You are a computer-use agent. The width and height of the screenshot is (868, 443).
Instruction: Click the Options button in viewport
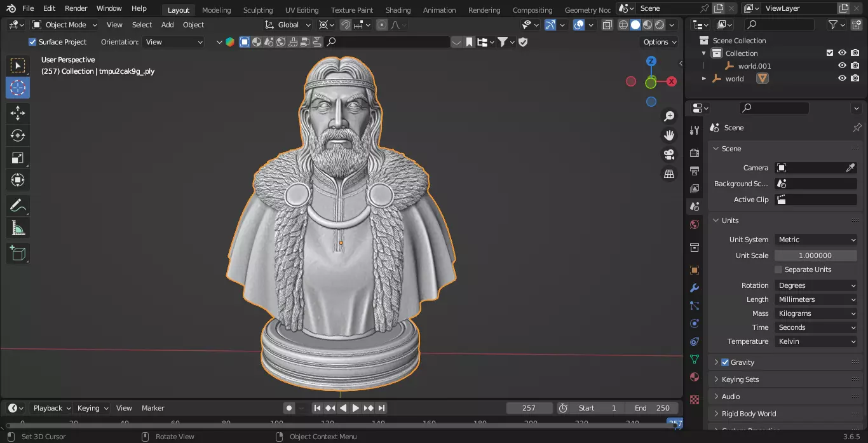660,42
